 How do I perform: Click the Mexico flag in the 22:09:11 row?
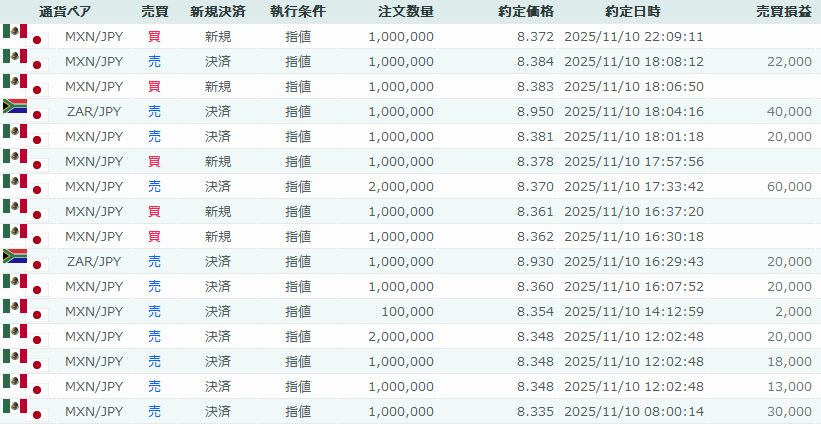pyautogui.click(x=15, y=31)
